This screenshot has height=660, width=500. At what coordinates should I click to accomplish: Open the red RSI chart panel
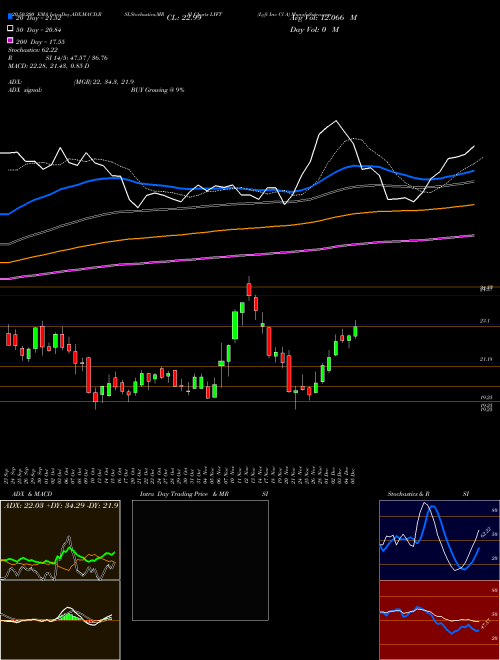[439, 620]
